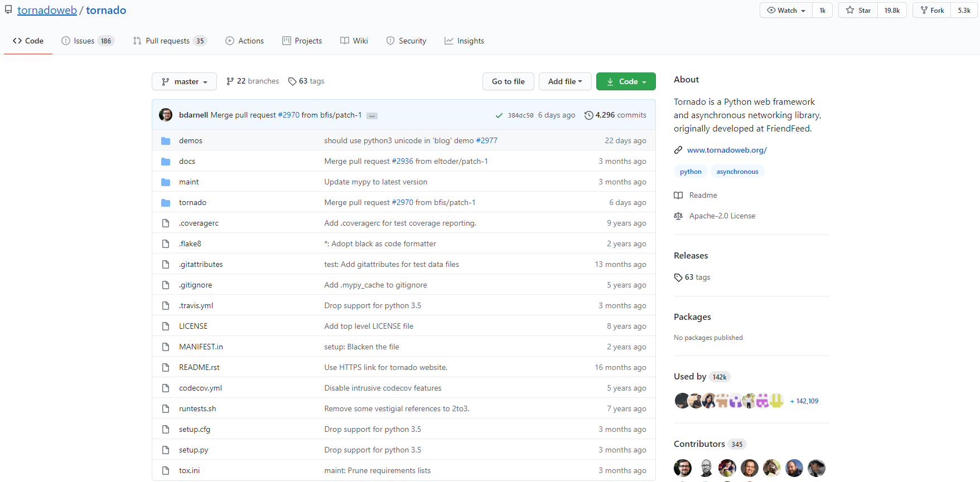Open the green Code download dropdown
Screen dimensions: 980x482
[x=626, y=81]
